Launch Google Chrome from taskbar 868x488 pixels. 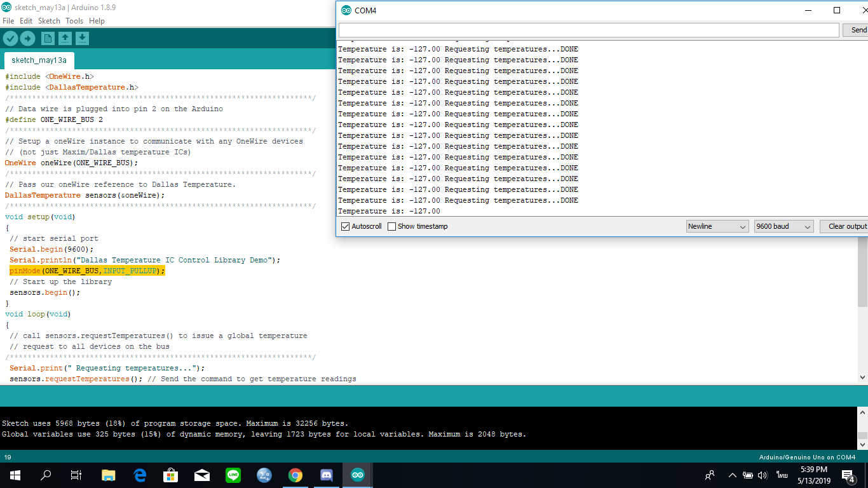coord(295,475)
